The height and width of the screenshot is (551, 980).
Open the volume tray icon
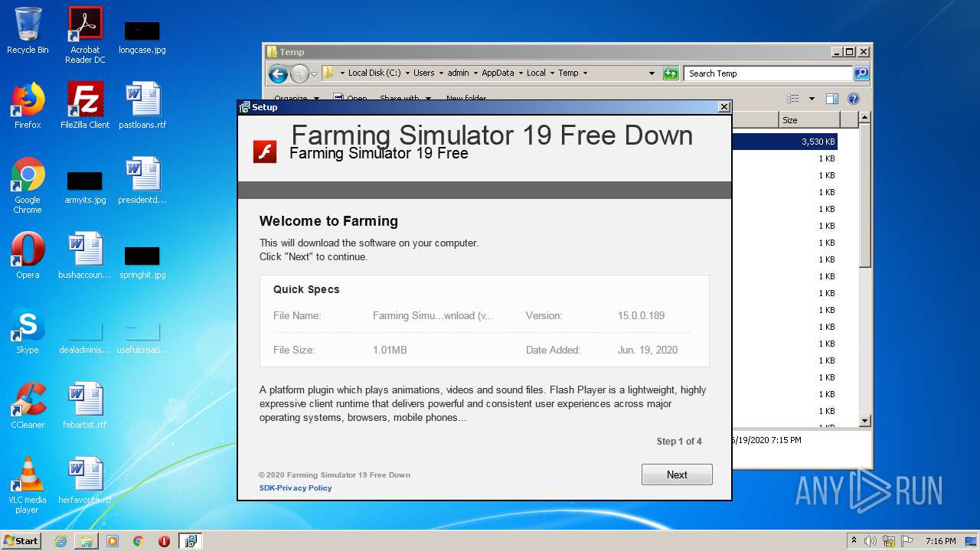pyautogui.click(x=870, y=541)
